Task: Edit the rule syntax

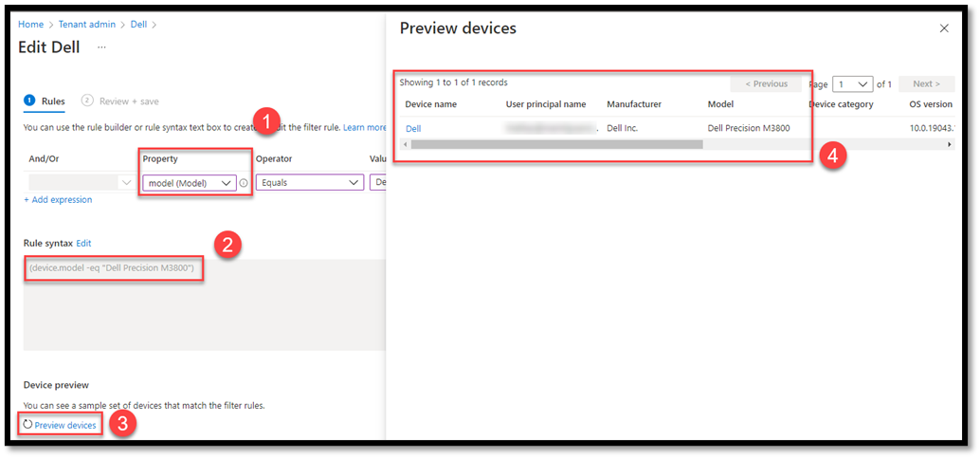Action: (x=83, y=243)
